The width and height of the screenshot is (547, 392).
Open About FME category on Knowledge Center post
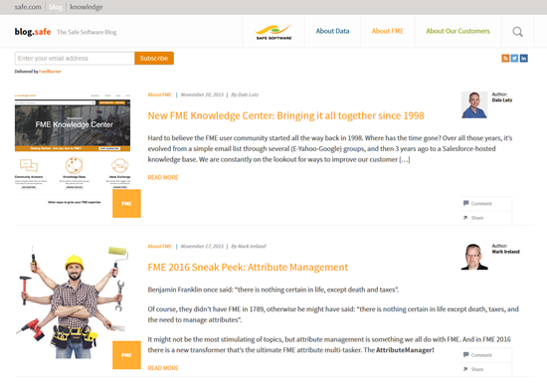pos(159,95)
